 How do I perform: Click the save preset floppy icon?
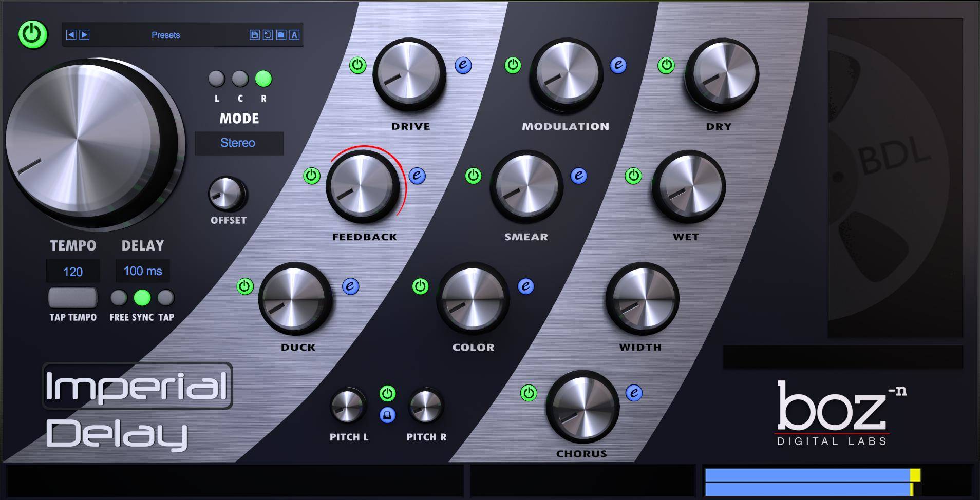[x=254, y=35]
